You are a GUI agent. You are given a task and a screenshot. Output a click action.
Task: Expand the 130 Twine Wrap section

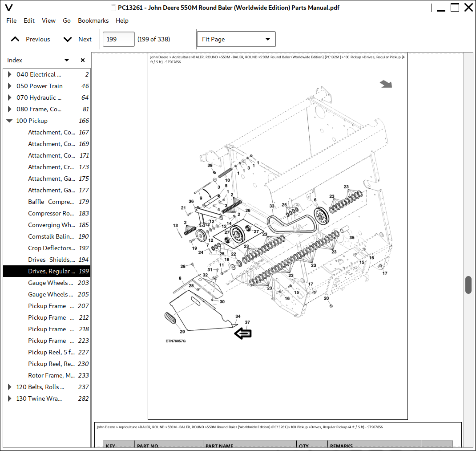[x=9, y=398]
